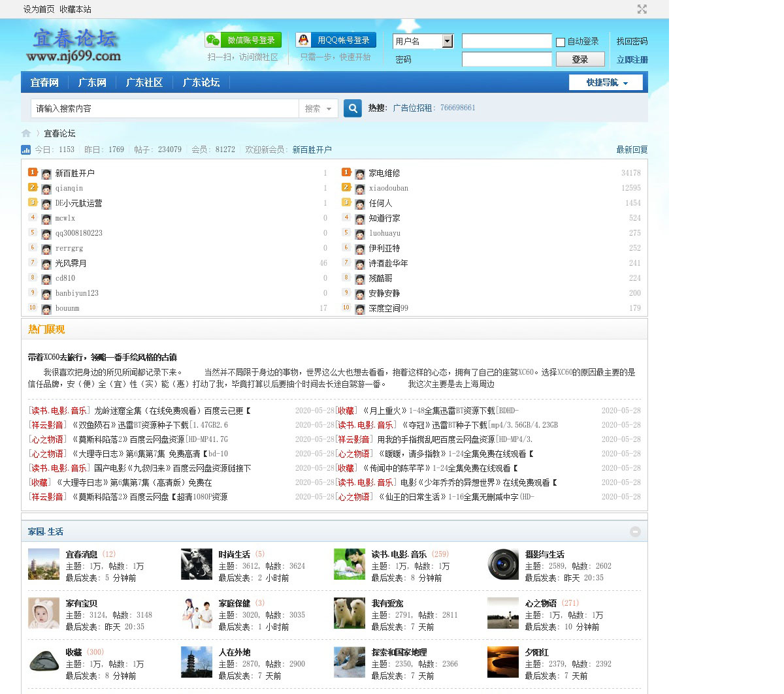Open the 心之物语 forum icon
The height and width of the screenshot is (694, 784).
[503, 614]
